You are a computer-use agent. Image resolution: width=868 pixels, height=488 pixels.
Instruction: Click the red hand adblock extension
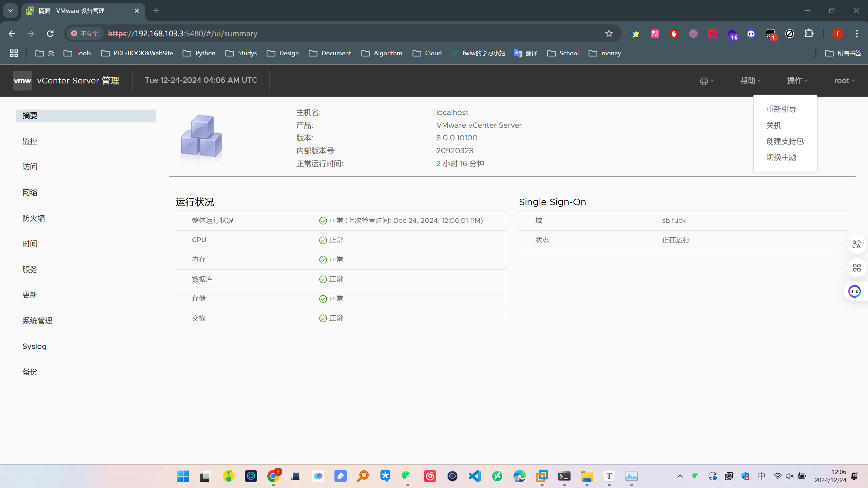pos(674,34)
